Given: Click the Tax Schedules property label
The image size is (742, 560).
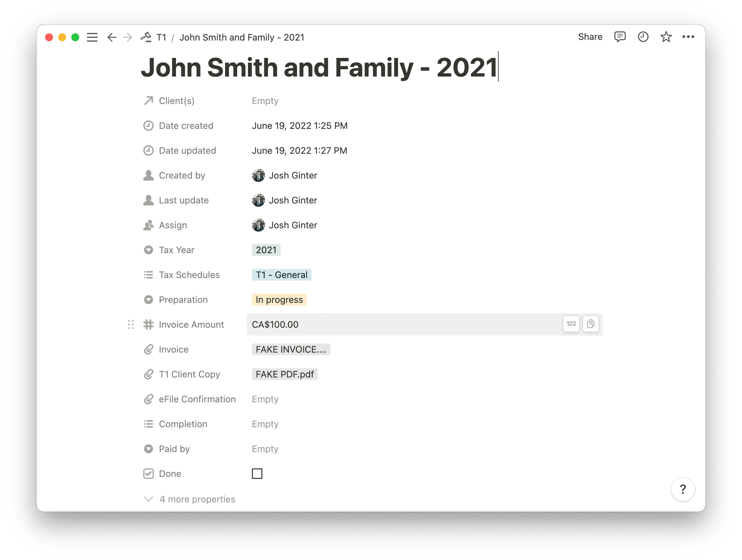Looking at the screenshot, I should pos(189,275).
